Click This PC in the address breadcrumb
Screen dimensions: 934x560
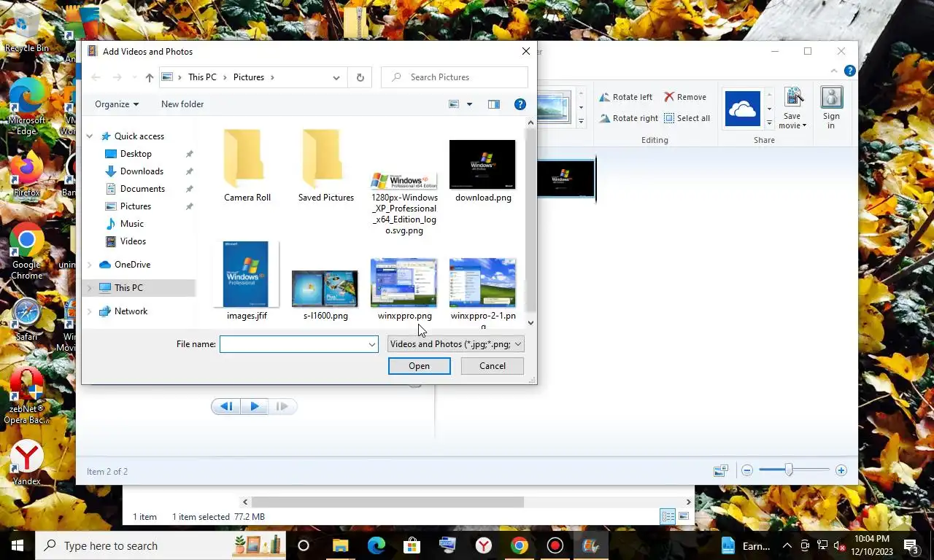click(x=202, y=77)
